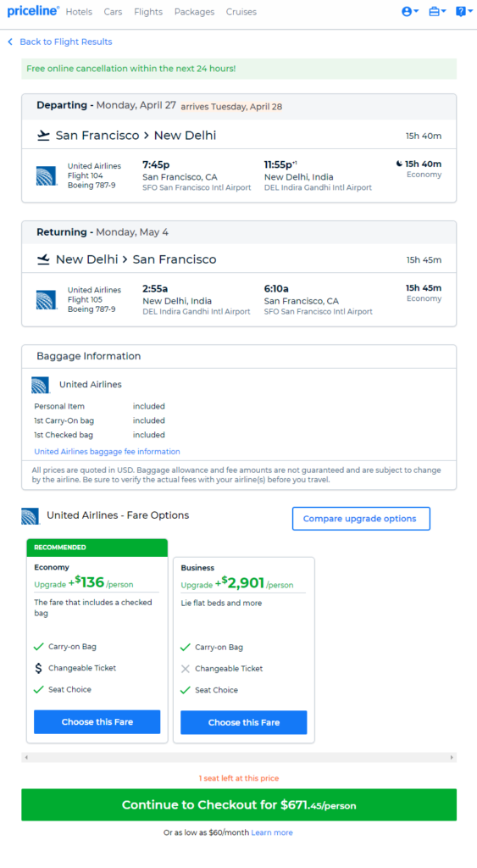Click the 11:55p arrival time
Viewport: 477px width, 868px height.
[x=280, y=165]
